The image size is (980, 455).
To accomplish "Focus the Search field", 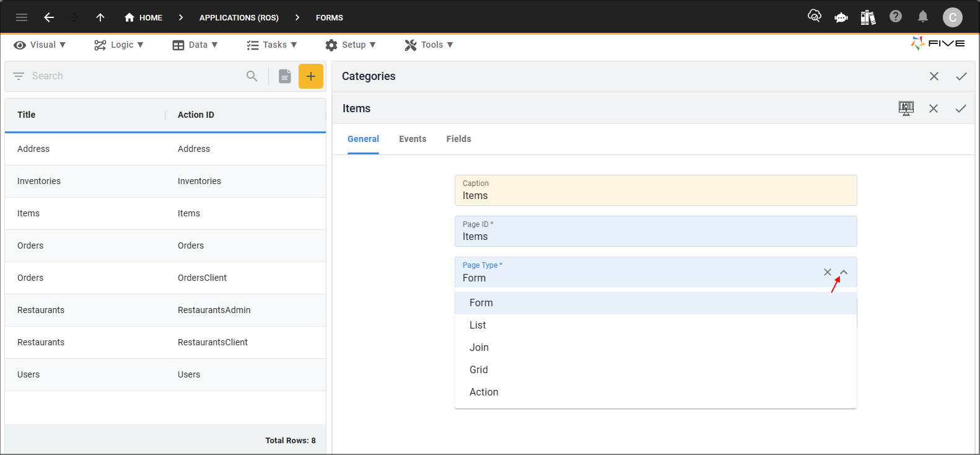I will [x=136, y=76].
